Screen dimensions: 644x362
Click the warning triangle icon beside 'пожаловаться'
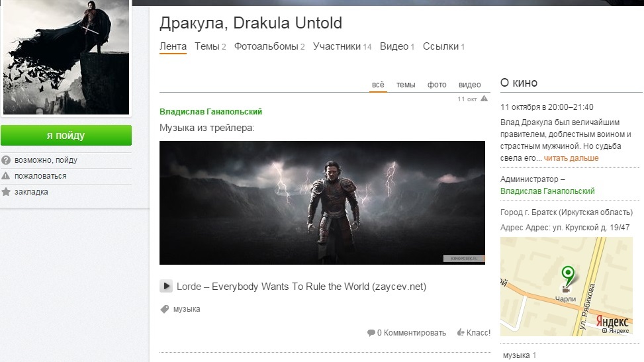click(x=6, y=176)
